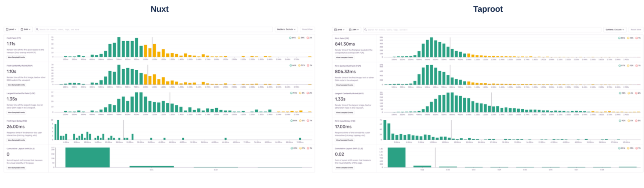The width and height of the screenshot is (644, 188).
Task: Click green good icon in Taproot FCP row
Action: point(619,66)
